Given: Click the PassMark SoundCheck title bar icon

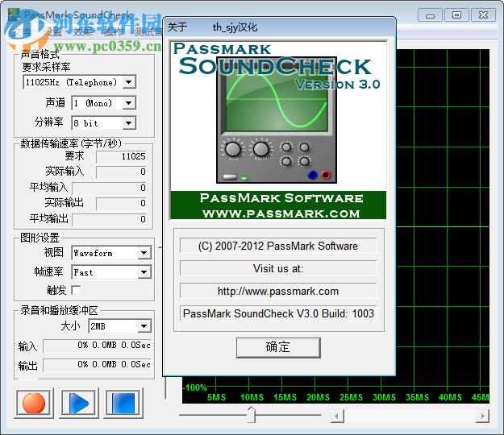Looking at the screenshot, I should pyautogui.click(x=14, y=15).
